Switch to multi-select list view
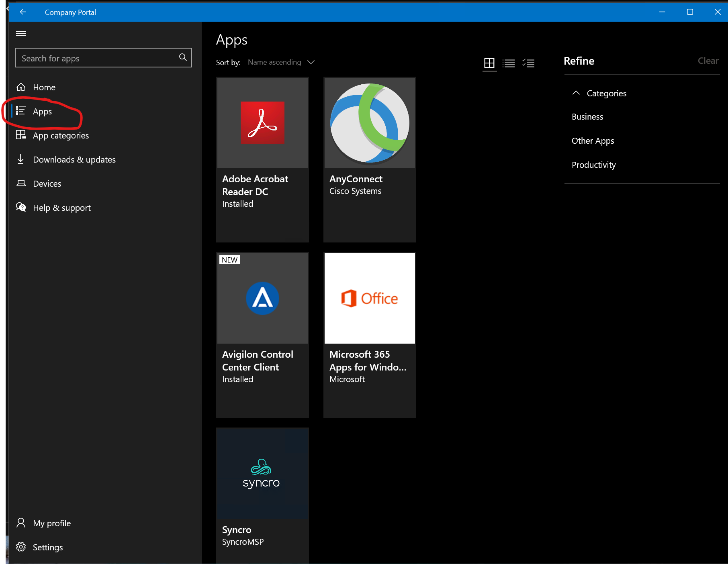 point(528,63)
